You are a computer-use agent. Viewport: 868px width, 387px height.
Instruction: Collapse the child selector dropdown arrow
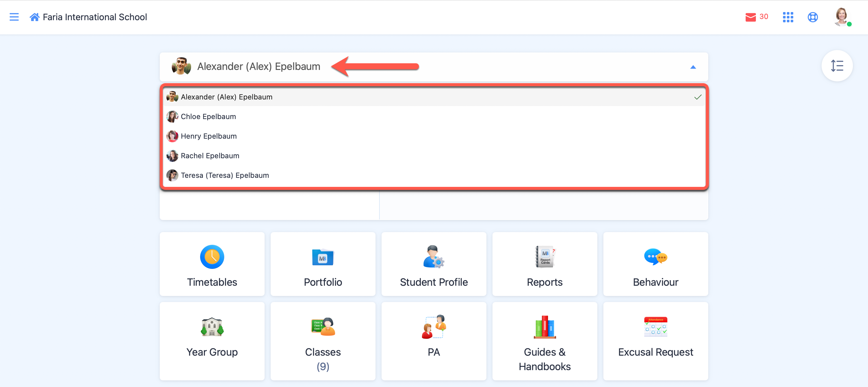click(x=693, y=67)
